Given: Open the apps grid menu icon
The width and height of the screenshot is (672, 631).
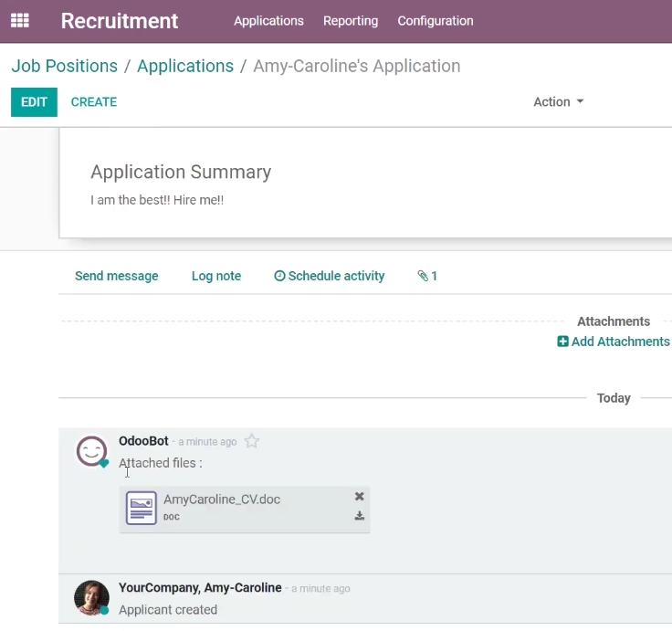Looking at the screenshot, I should (x=20, y=21).
